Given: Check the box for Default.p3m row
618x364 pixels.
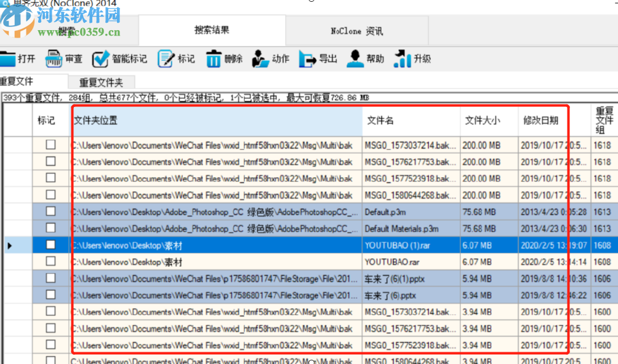Looking at the screenshot, I should 50,212.
